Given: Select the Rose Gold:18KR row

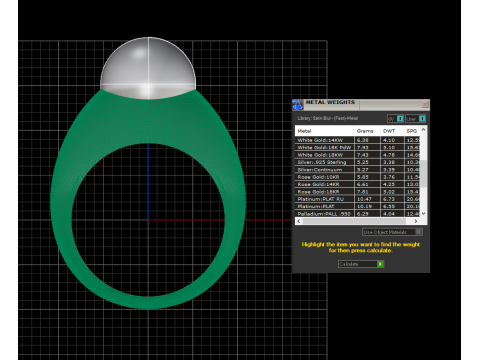Looking at the screenshot, I should tap(358, 191).
